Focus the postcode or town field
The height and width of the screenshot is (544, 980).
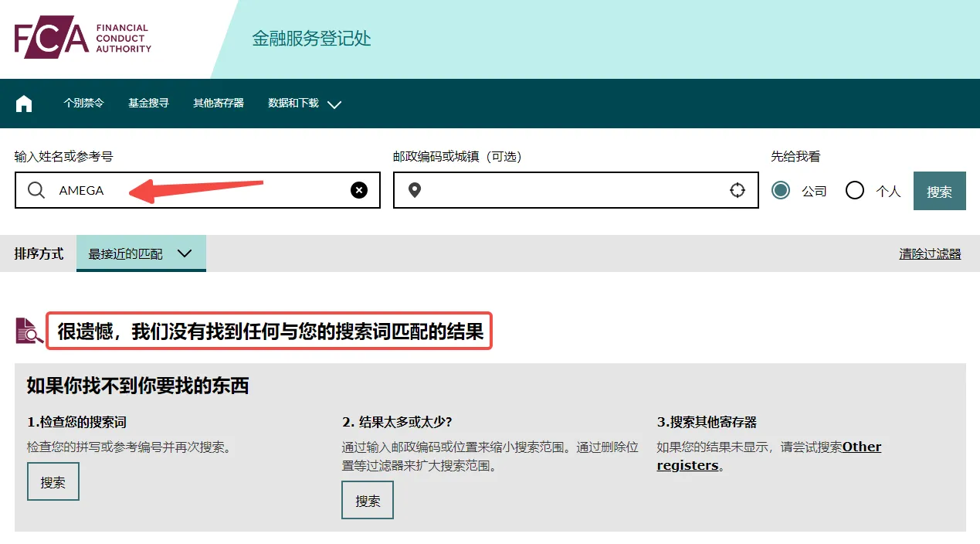click(576, 190)
